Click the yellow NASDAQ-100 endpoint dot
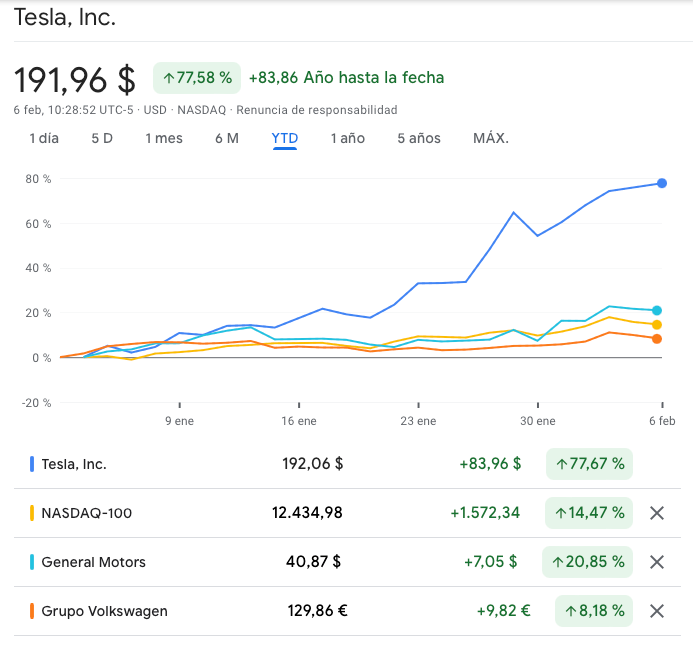This screenshot has width=693, height=645. 657,325
